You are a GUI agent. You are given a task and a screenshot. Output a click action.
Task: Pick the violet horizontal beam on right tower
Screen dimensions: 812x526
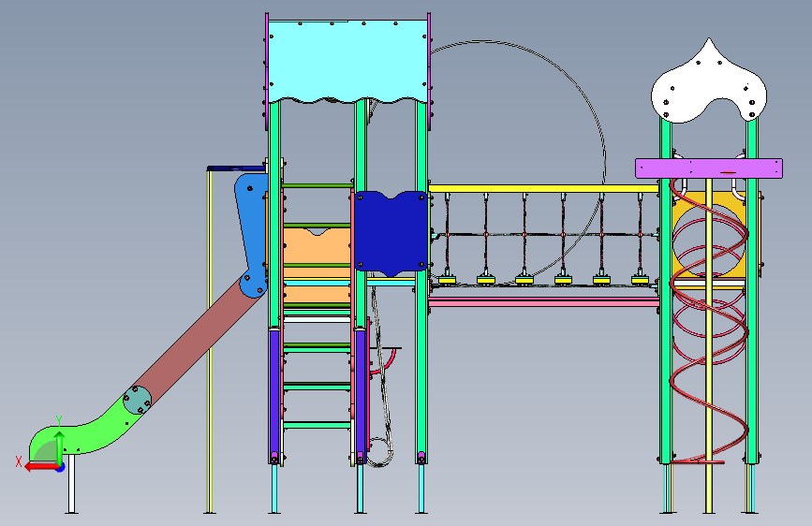click(x=708, y=168)
